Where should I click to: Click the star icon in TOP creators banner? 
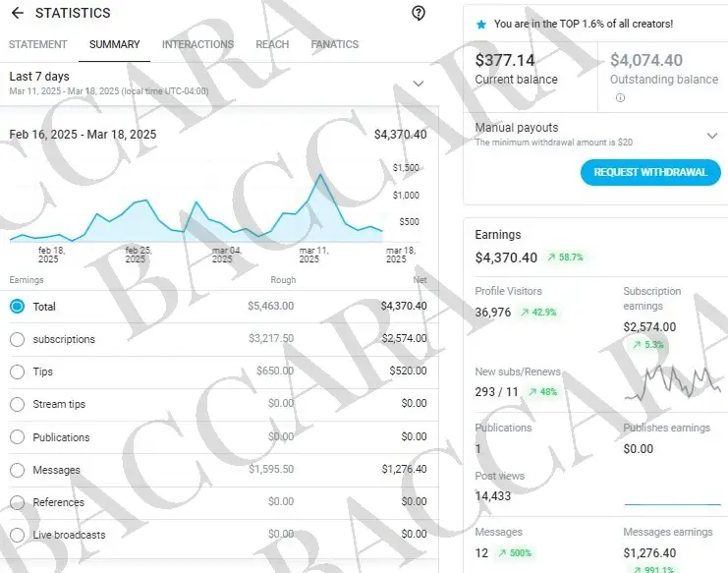click(480, 24)
